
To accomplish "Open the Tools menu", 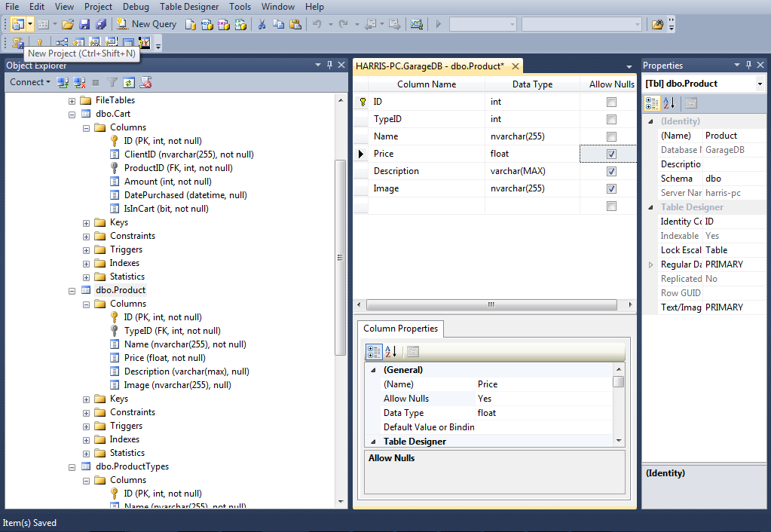I will point(240,7).
